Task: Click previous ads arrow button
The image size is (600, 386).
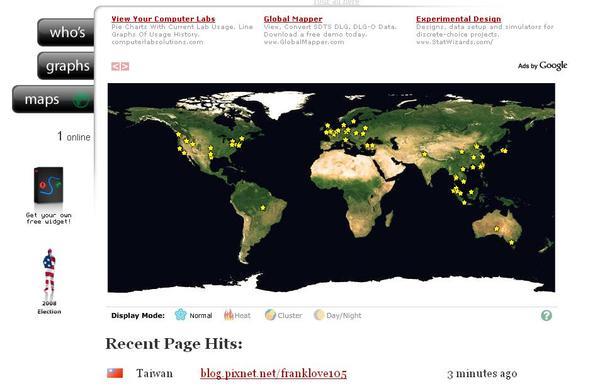Action: [116, 67]
